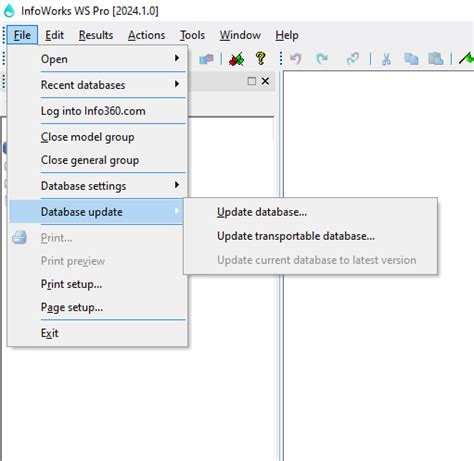Viewport: 474px width, 461px height.
Task: Click the Redo arrow icon
Action: point(322,59)
